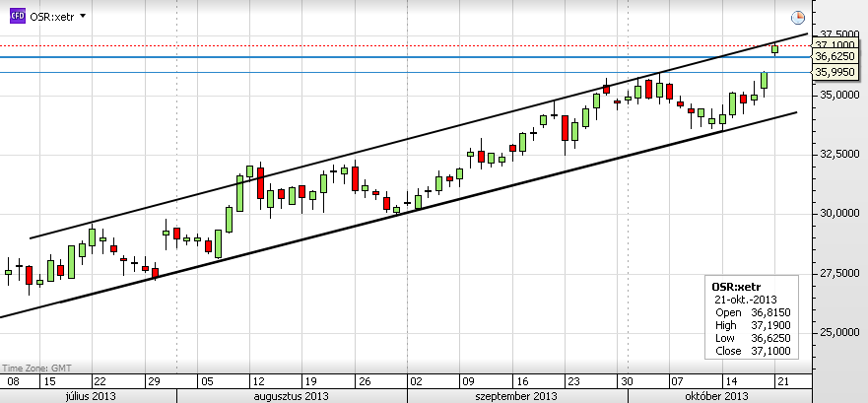Click the Time Zone: GMT label

36,368
